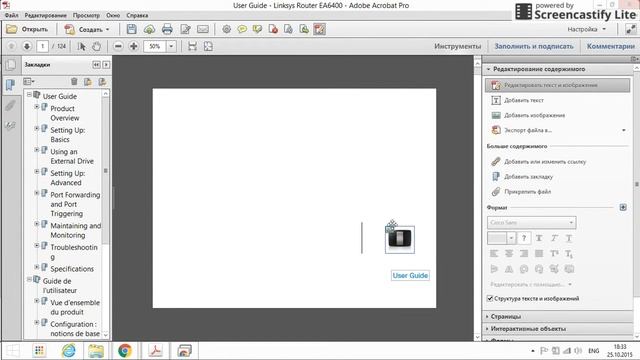This screenshot has height=360, width=640.
Task: Click the edit page pencil icon
Action: pos(185,29)
